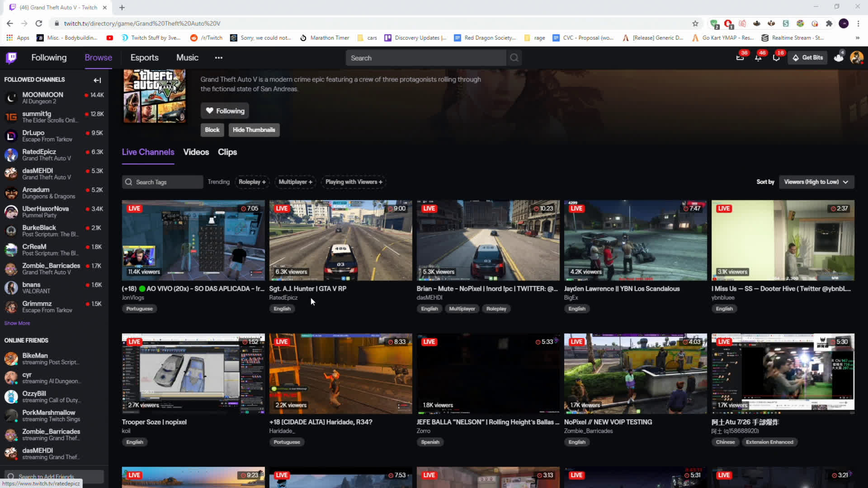Switch to the Clips tab

227,152
